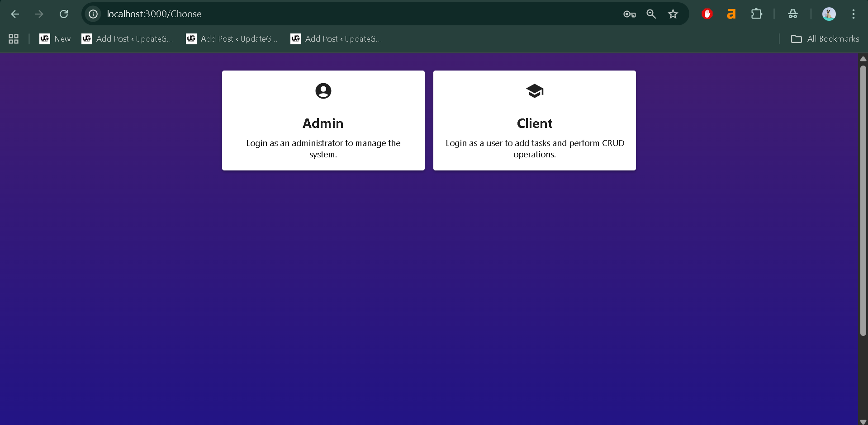868x425 pixels.
Task: Click the browser back arrow
Action: tap(15, 14)
